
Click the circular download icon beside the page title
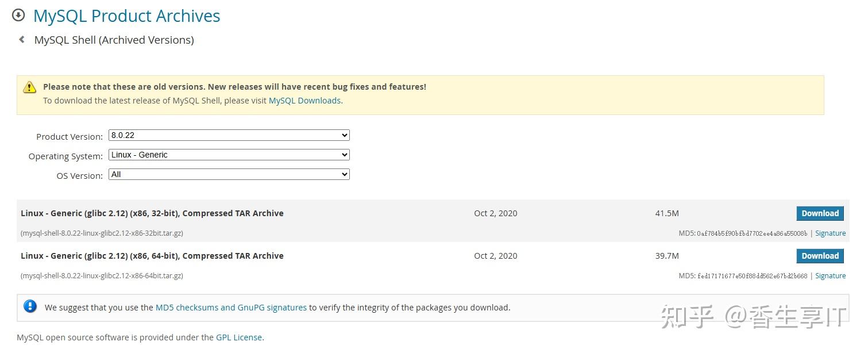tap(18, 16)
